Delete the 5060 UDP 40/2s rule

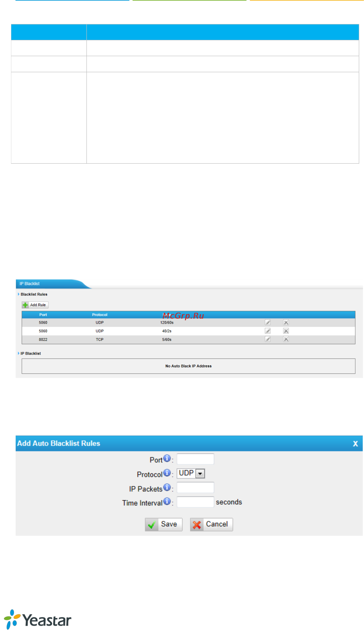coord(286,331)
